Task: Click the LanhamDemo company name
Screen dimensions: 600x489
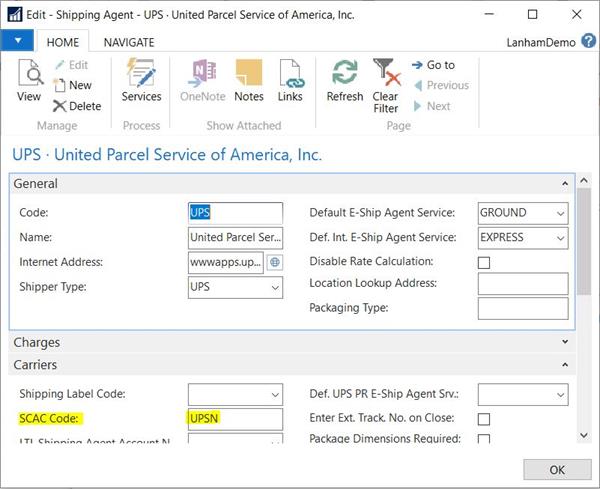Action: 541,42
